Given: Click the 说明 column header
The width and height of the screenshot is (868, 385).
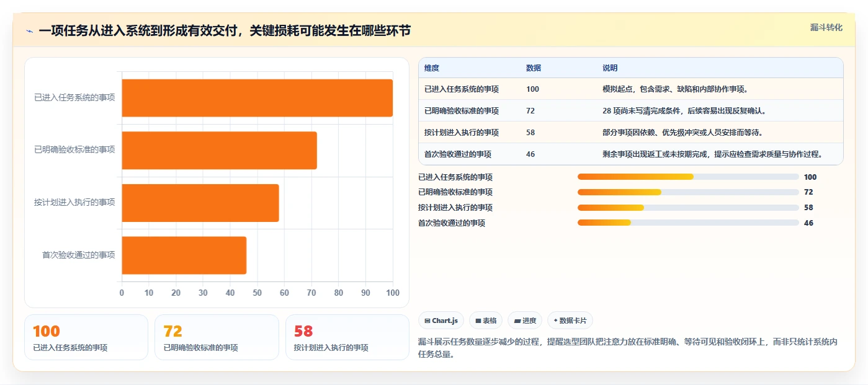Looking at the screenshot, I should point(610,68).
